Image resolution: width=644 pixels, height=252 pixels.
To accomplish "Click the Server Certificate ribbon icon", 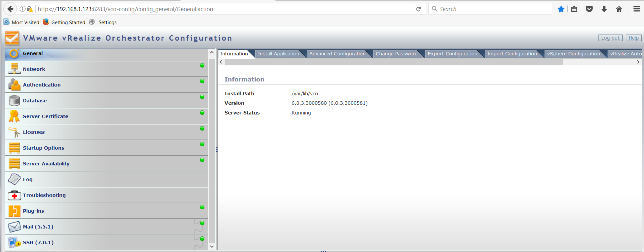I will pos(14,116).
